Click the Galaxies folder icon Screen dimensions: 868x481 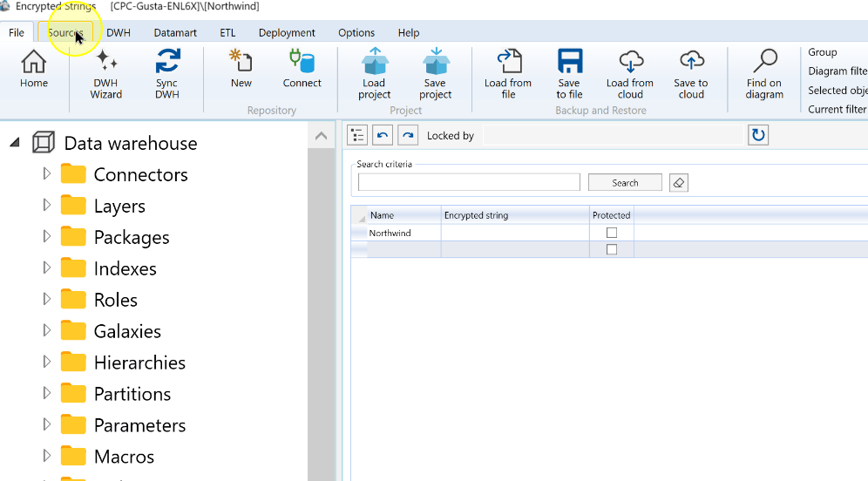tap(73, 330)
